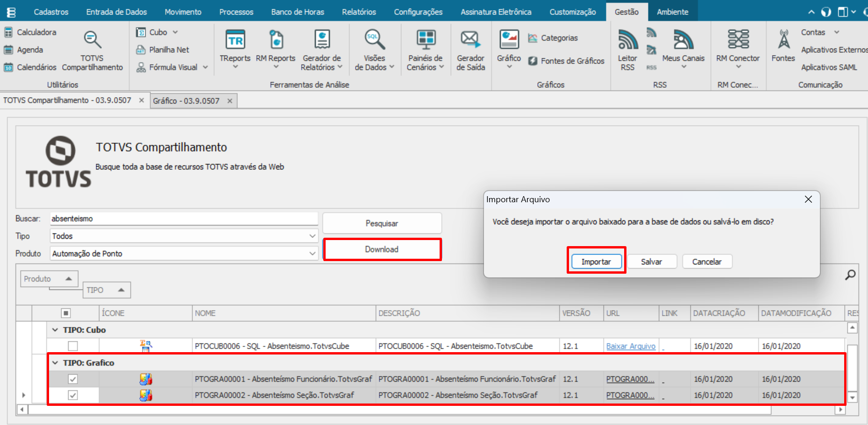Click the Baixar Arquivo link
The height and width of the screenshot is (425, 868).
pyautogui.click(x=631, y=346)
